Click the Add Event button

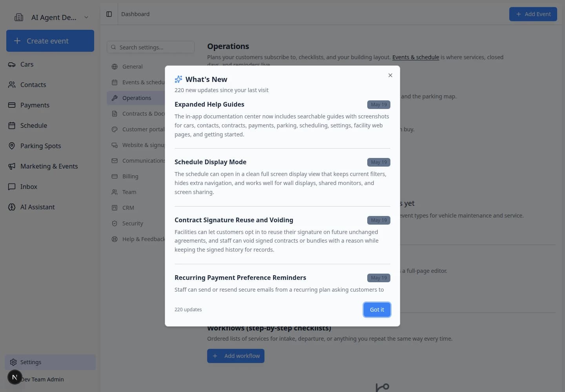click(533, 14)
